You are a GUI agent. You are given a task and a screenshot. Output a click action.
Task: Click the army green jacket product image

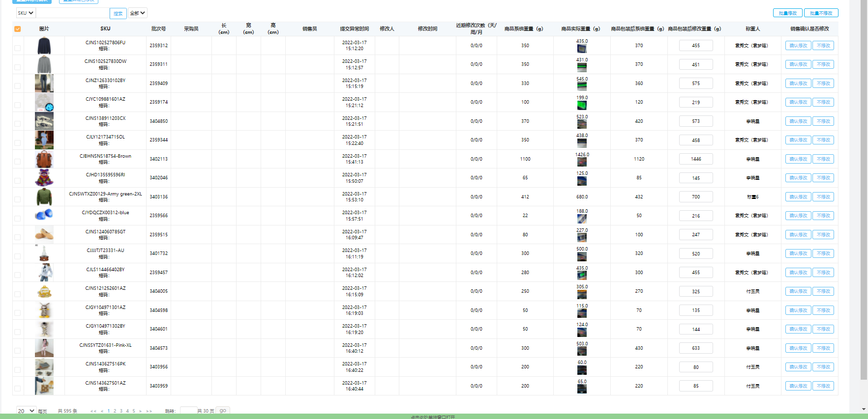point(44,197)
